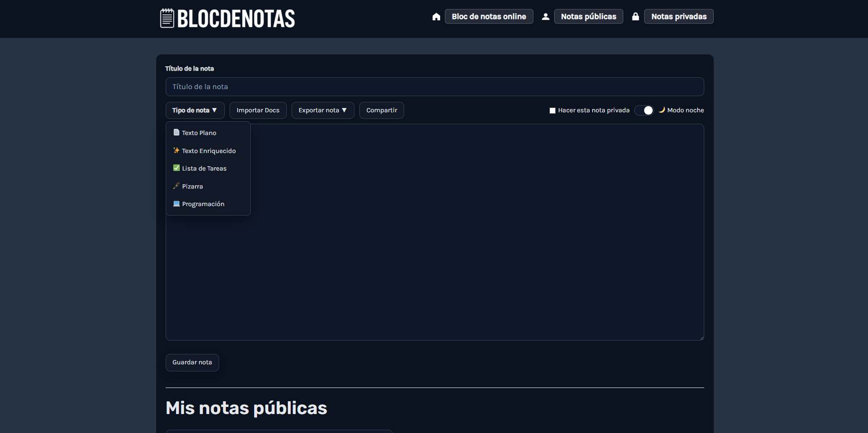
Task: Click the Importar Docs button
Action: (258, 110)
